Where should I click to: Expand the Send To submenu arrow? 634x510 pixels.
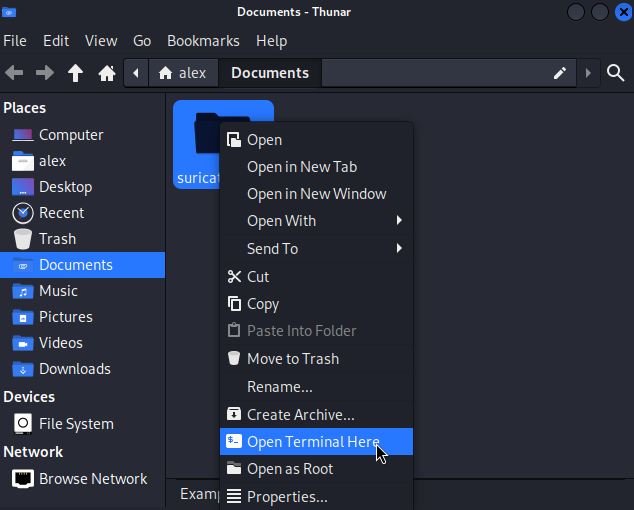399,248
